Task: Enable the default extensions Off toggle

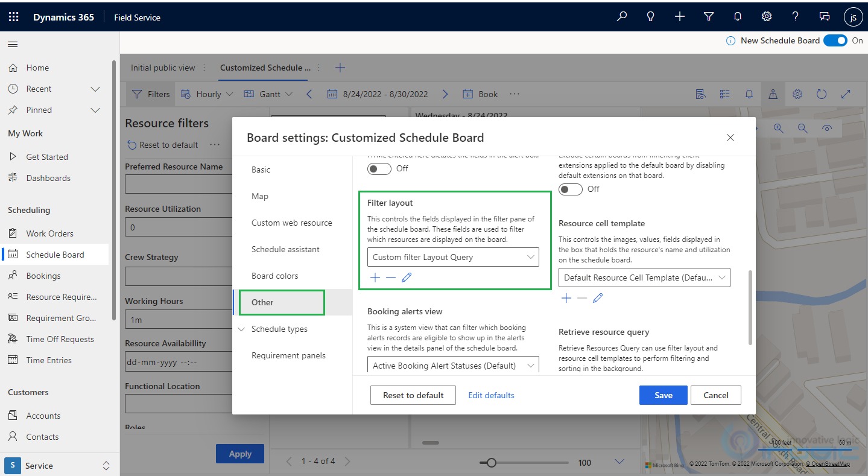Action: pyautogui.click(x=569, y=189)
